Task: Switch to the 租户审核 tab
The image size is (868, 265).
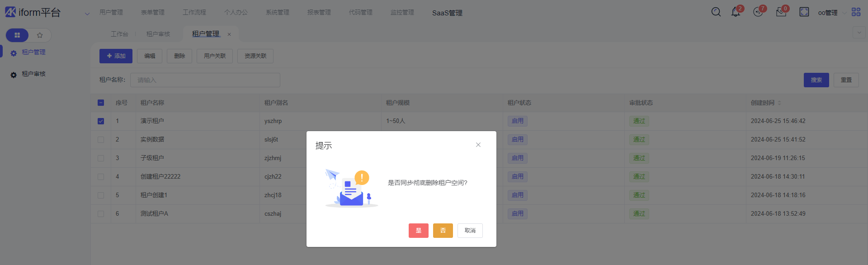Action: (x=158, y=34)
